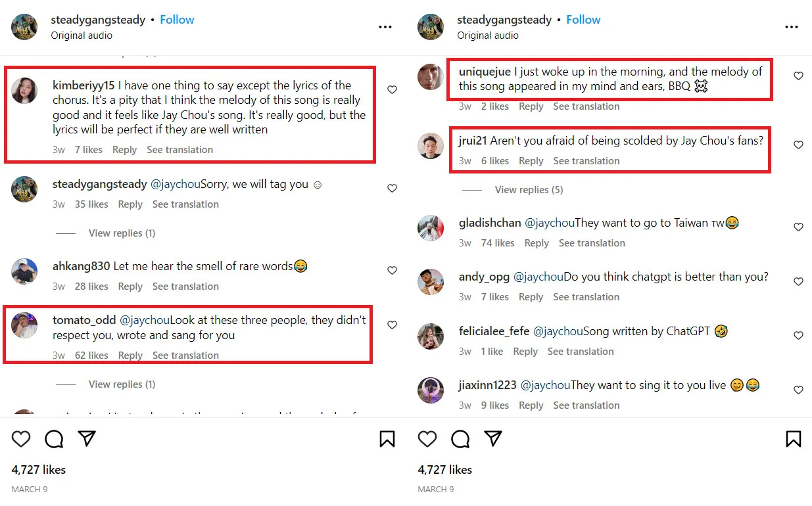See translation of andy_opg's comment
This screenshot has height=506, width=812.
point(586,297)
